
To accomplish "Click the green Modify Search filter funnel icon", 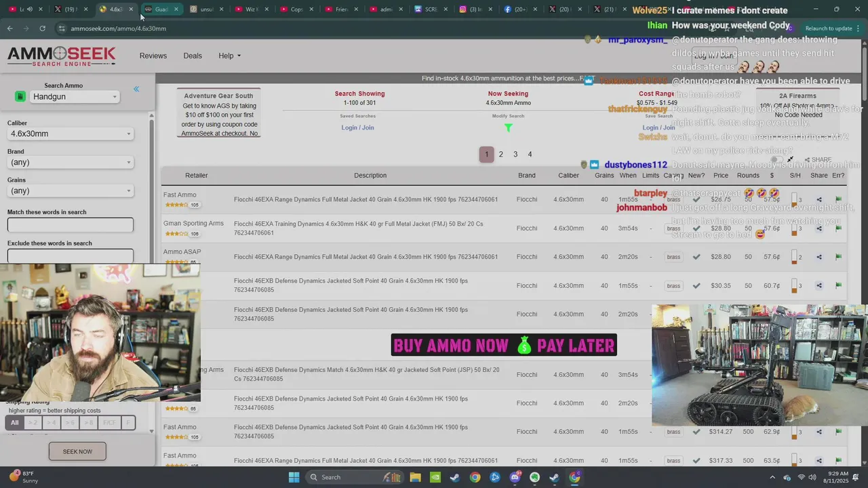I will click(x=508, y=127).
